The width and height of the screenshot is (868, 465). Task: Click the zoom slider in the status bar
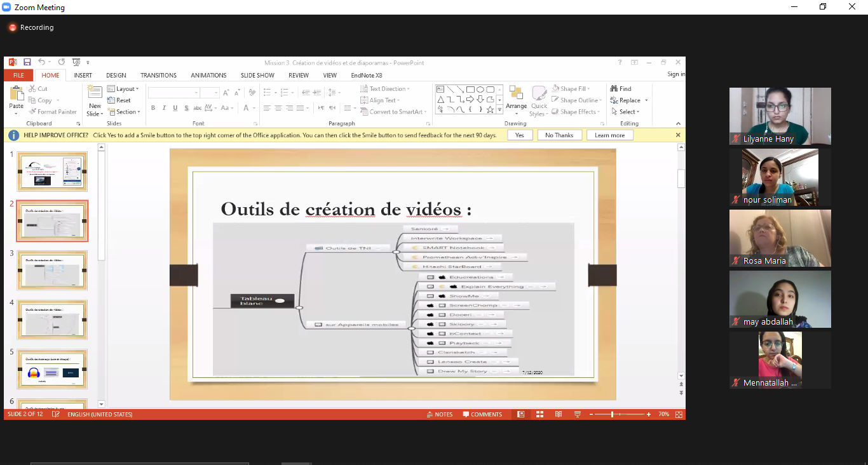pyautogui.click(x=613, y=414)
